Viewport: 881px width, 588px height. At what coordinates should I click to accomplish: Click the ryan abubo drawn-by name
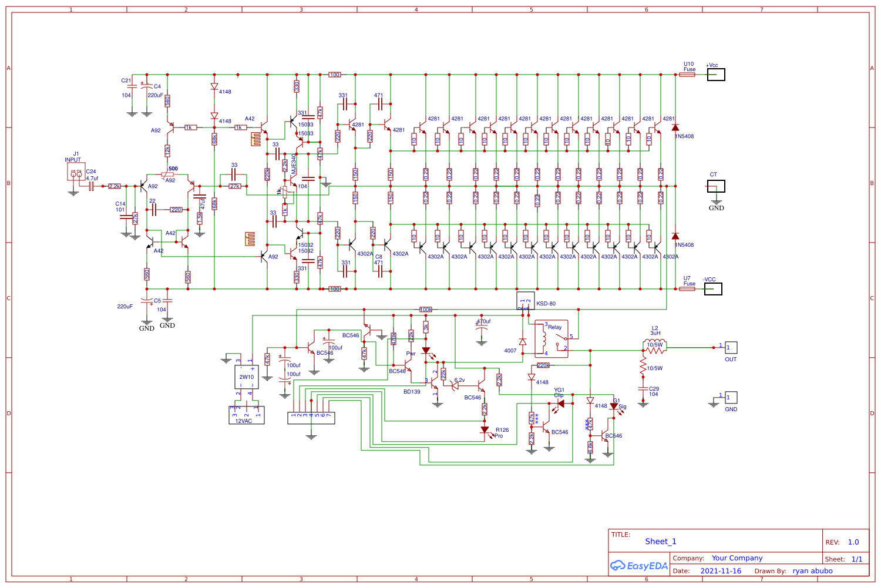(x=812, y=570)
